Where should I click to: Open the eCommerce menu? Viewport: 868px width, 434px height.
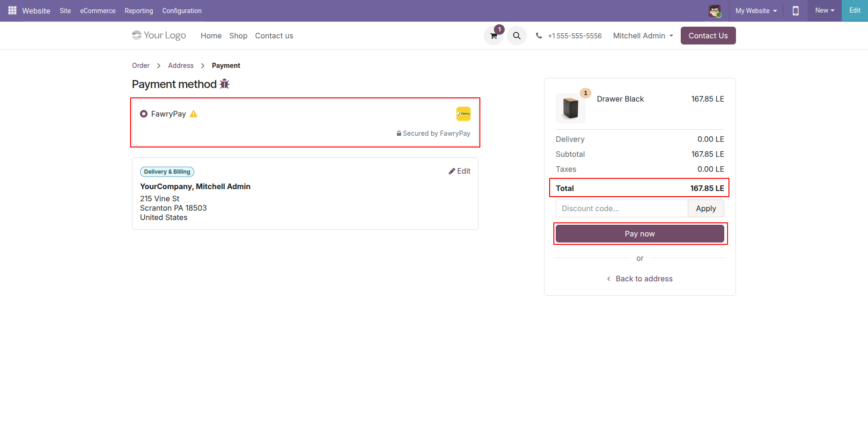click(x=98, y=10)
